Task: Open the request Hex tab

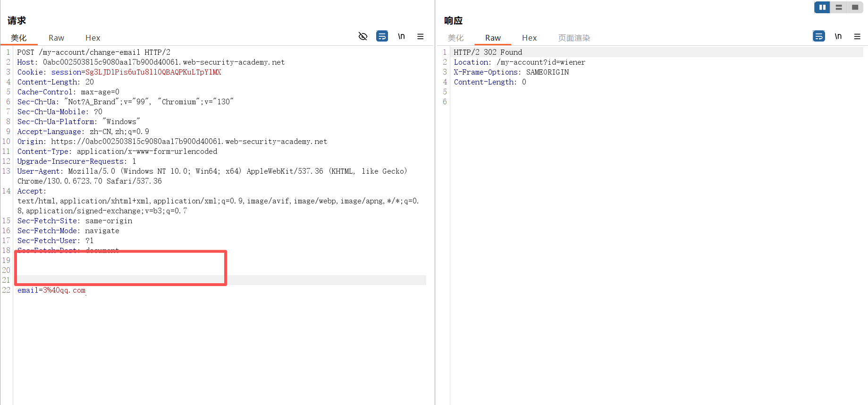Action: [93, 38]
